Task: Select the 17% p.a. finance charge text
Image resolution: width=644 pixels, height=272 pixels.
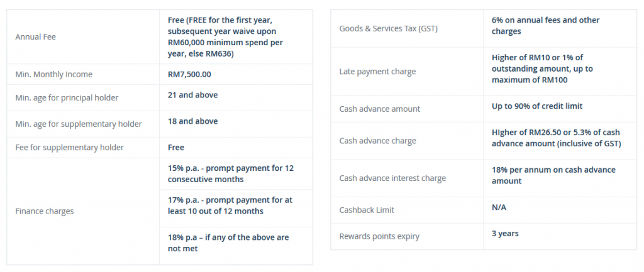Action: click(x=230, y=205)
